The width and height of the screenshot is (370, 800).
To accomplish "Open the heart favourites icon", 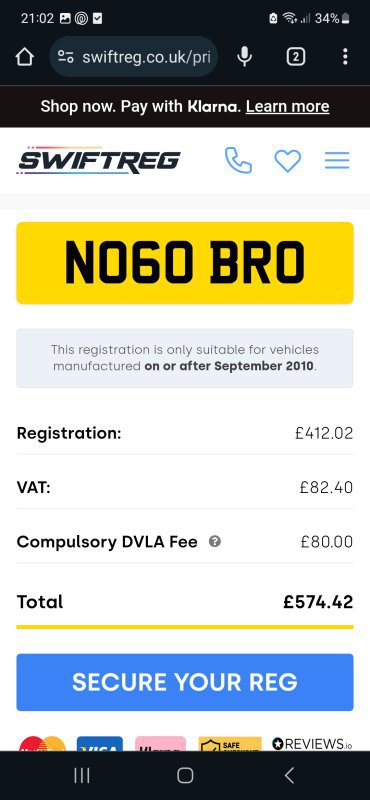I will (288, 161).
